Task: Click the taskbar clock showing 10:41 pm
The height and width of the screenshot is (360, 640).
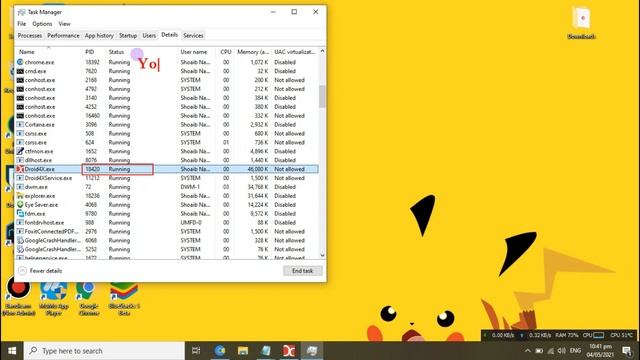Action: tap(600, 351)
